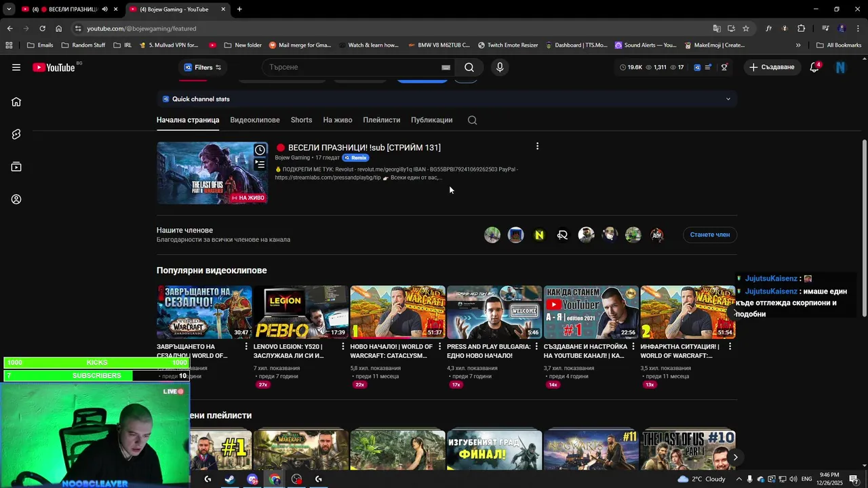Open the Bojew Gaming channel name link
Image resolution: width=868 pixels, height=488 pixels.
tap(292, 158)
